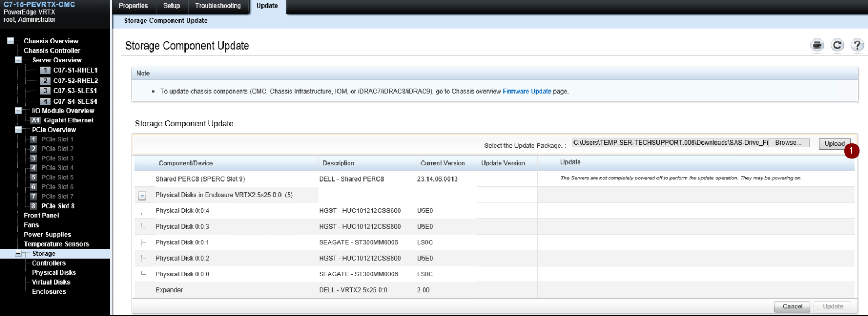Open the Properties tab
868x316 pixels.
click(x=133, y=6)
